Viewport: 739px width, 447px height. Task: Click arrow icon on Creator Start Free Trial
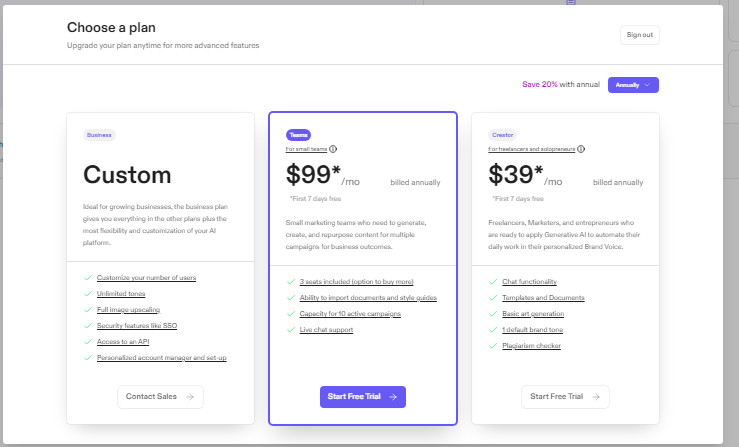pyautogui.click(x=596, y=397)
